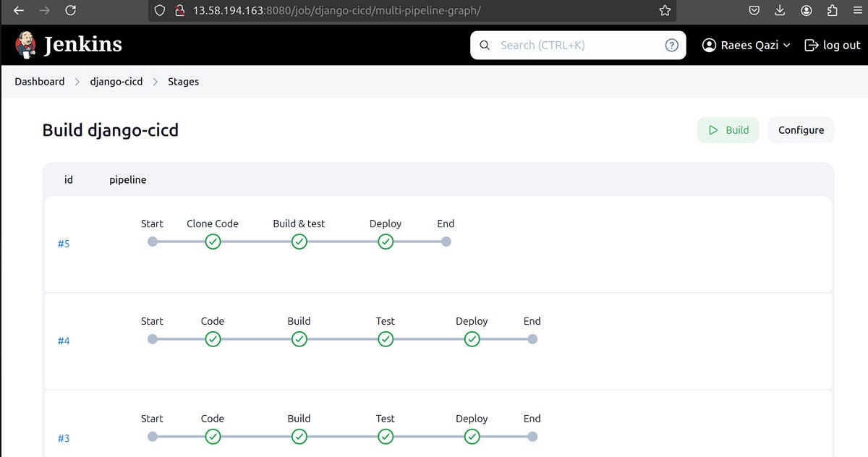Reload the page with the browser refresh icon

(x=70, y=10)
